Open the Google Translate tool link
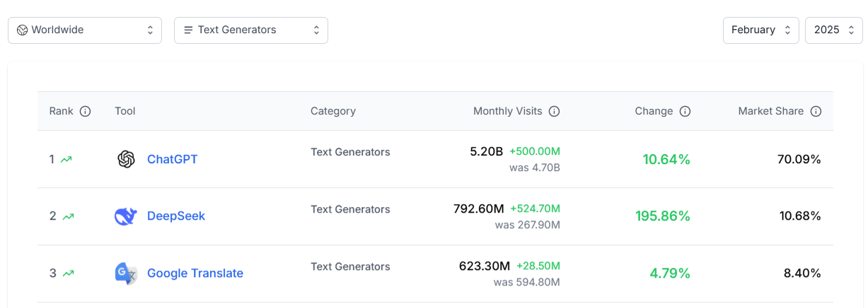This screenshot has height=308, width=868. [195, 273]
